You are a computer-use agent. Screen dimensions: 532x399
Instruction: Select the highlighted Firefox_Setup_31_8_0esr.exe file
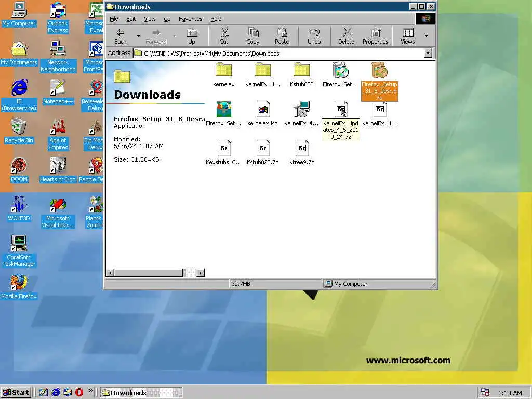[379, 82]
